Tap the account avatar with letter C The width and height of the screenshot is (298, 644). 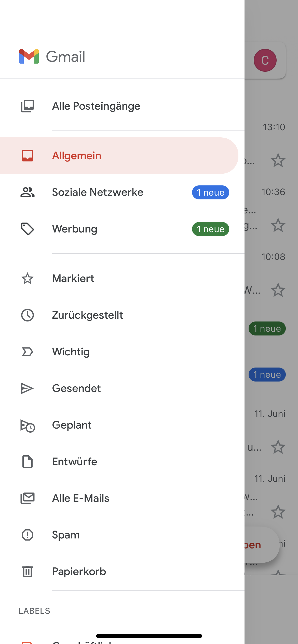click(x=265, y=60)
